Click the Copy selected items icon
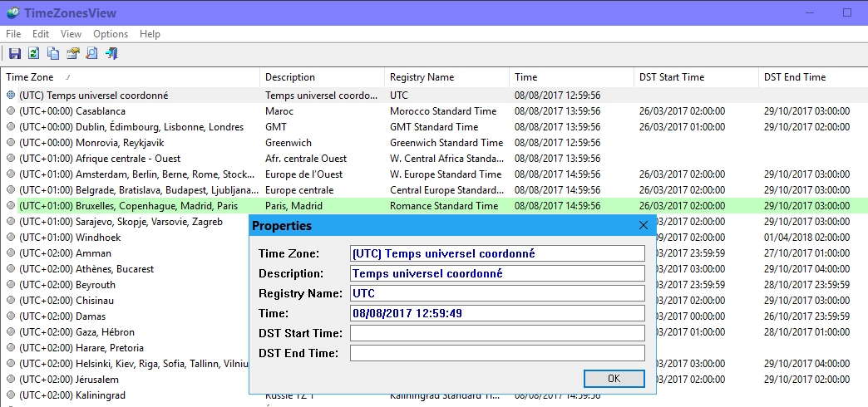This screenshot has width=868, height=407. (x=53, y=54)
